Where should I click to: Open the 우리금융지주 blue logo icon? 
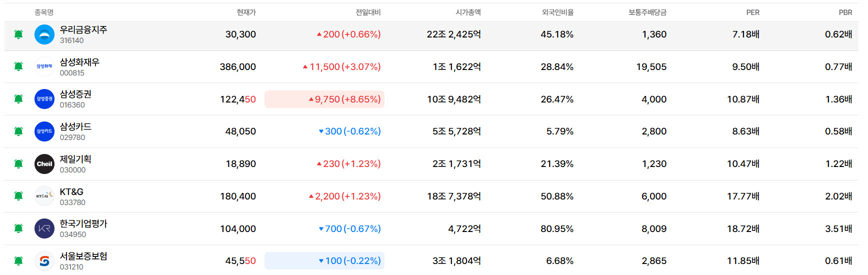pos(44,34)
